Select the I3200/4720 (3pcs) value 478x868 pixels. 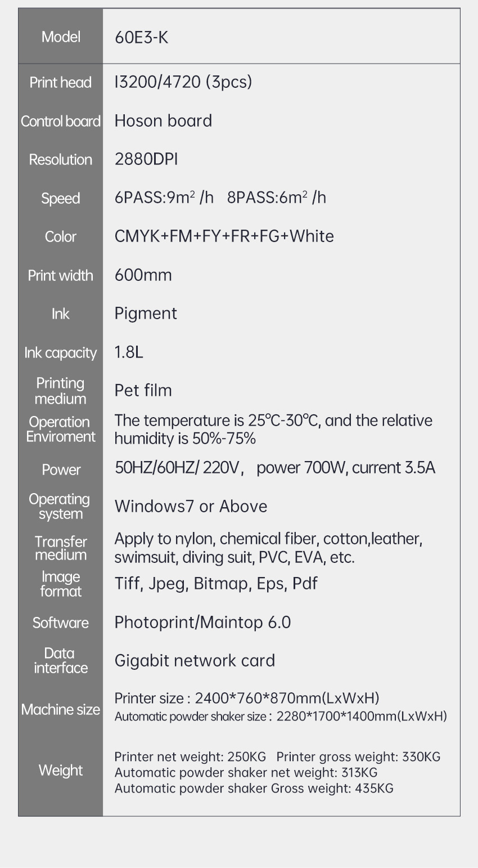(183, 82)
